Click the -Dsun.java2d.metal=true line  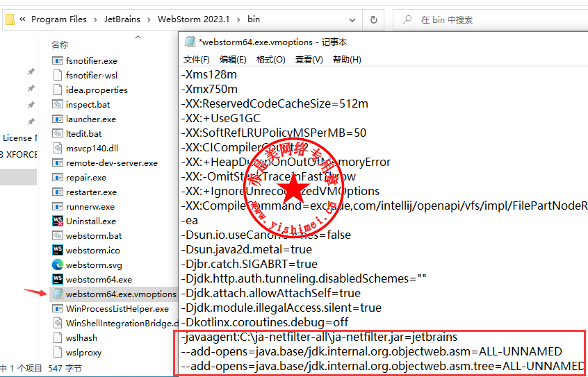(246, 249)
